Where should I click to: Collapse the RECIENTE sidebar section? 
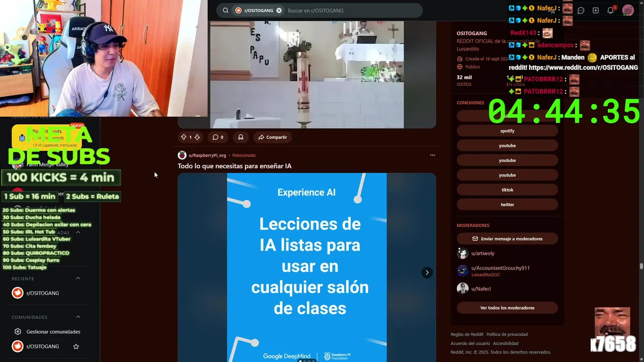(x=78, y=279)
